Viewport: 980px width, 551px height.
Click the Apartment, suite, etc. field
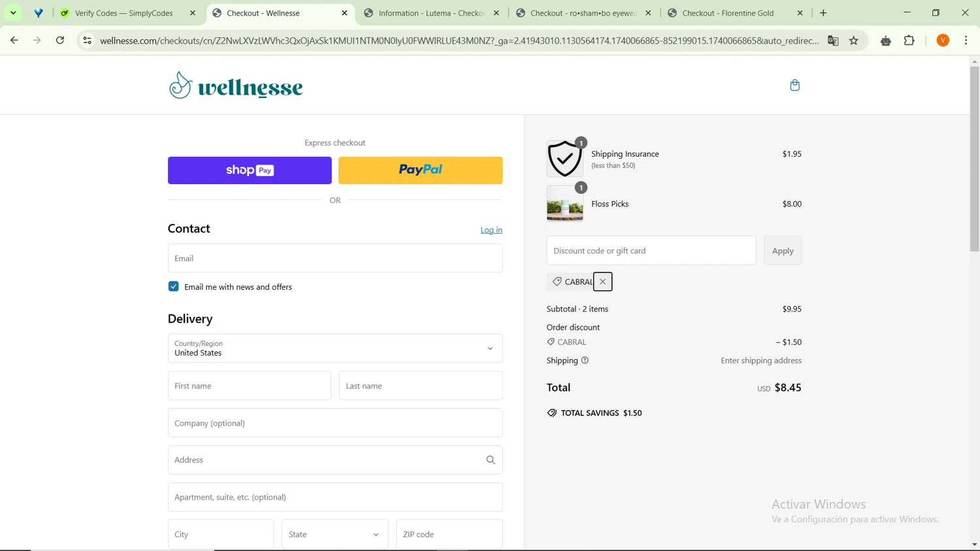[335, 497]
